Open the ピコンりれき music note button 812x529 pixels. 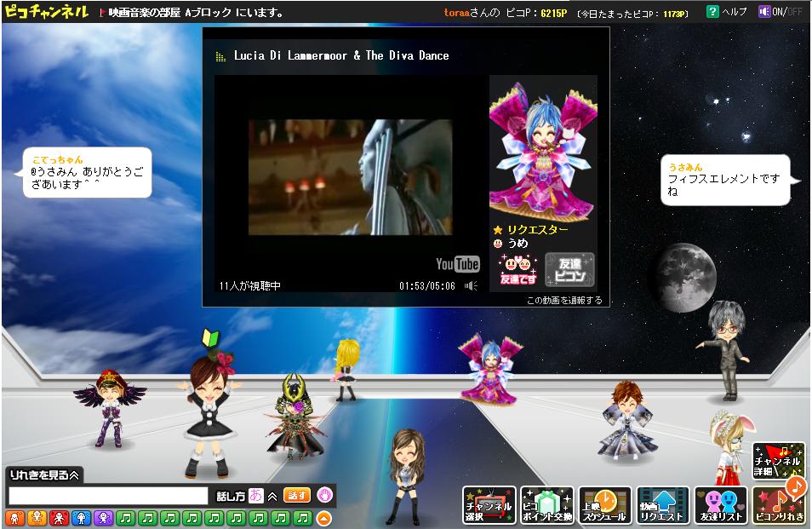click(x=779, y=505)
